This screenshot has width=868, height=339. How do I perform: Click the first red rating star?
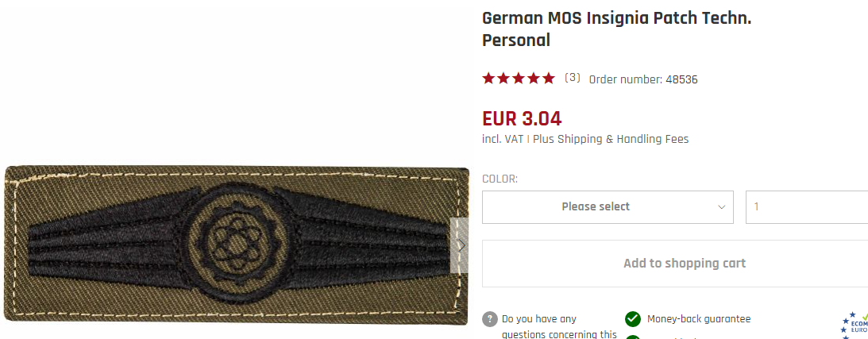[x=488, y=79]
